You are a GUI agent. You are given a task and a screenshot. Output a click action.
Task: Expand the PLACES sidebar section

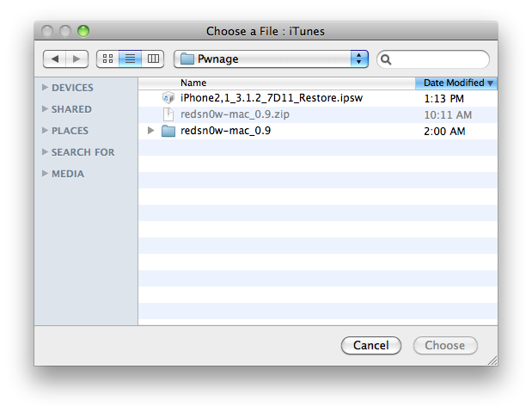point(45,131)
